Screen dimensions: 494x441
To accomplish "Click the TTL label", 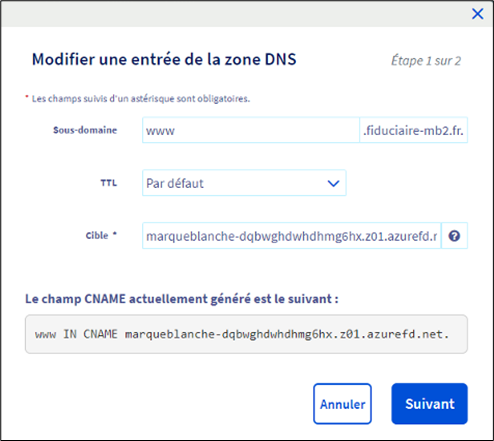I will click(x=109, y=183).
